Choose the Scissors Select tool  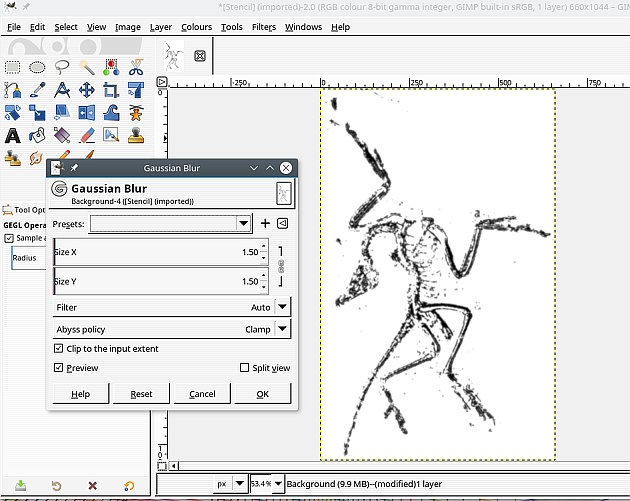point(136,67)
